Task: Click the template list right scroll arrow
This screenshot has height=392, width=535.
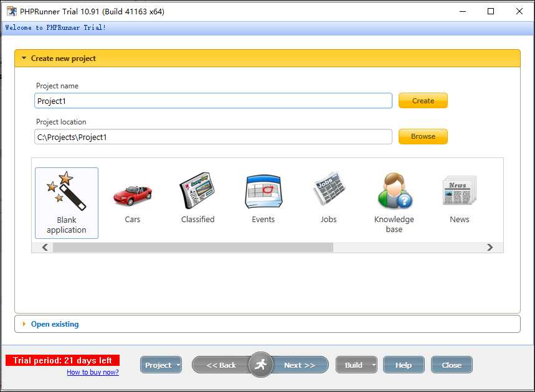Action: click(x=490, y=247)
